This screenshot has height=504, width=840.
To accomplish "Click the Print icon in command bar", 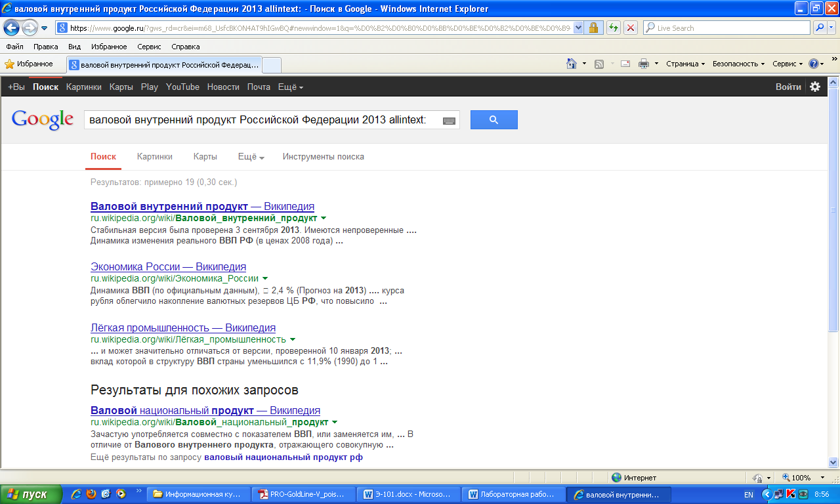I will tap(644, 64).
